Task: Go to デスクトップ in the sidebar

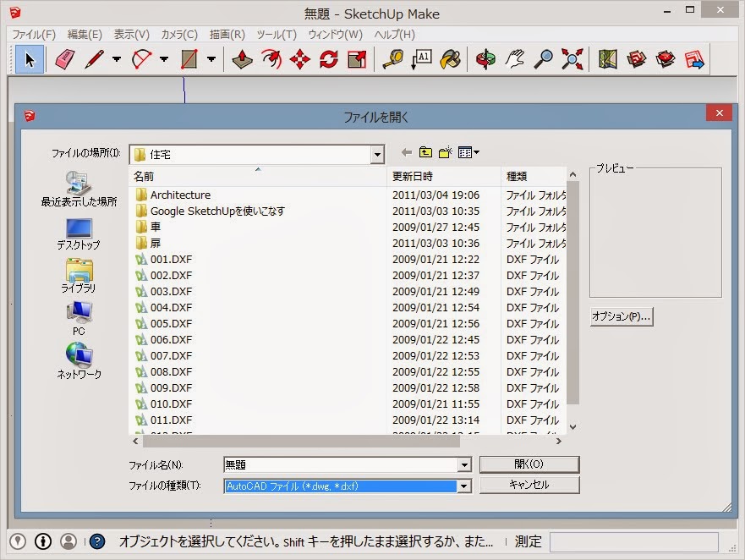Action: coord(79,234)
